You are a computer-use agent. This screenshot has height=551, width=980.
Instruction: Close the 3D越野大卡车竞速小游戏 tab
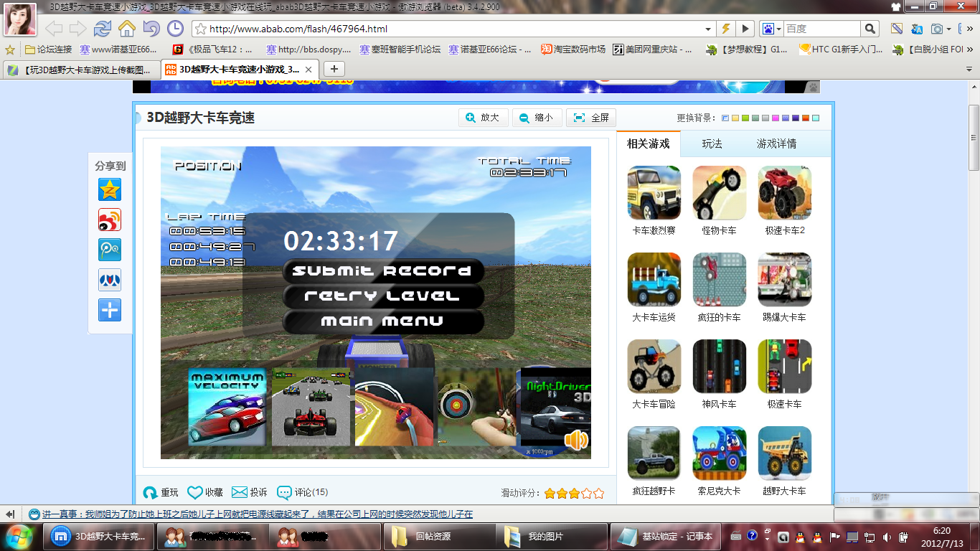point(308,70)
